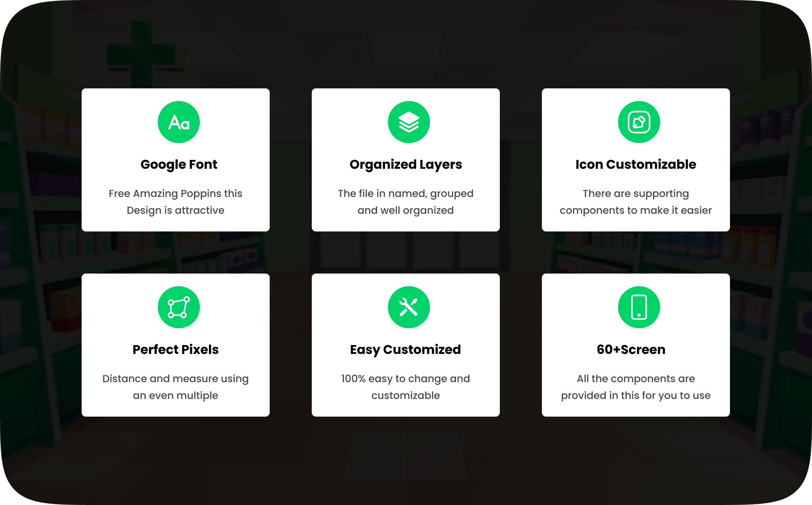The width and height of the screenshot is (812, 505).
Task: Click the smartphone screen icon
Action: point(639,307)
